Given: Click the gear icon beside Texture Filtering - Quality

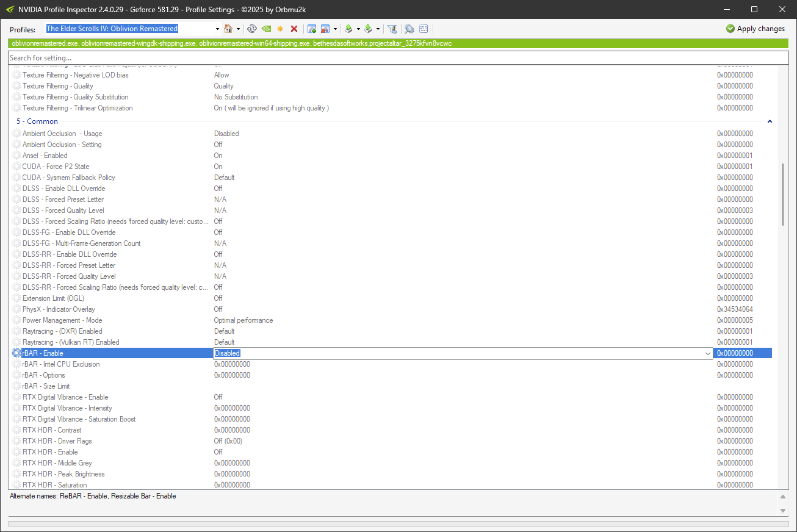Looking at the screenshot, I should pos(16,86).
